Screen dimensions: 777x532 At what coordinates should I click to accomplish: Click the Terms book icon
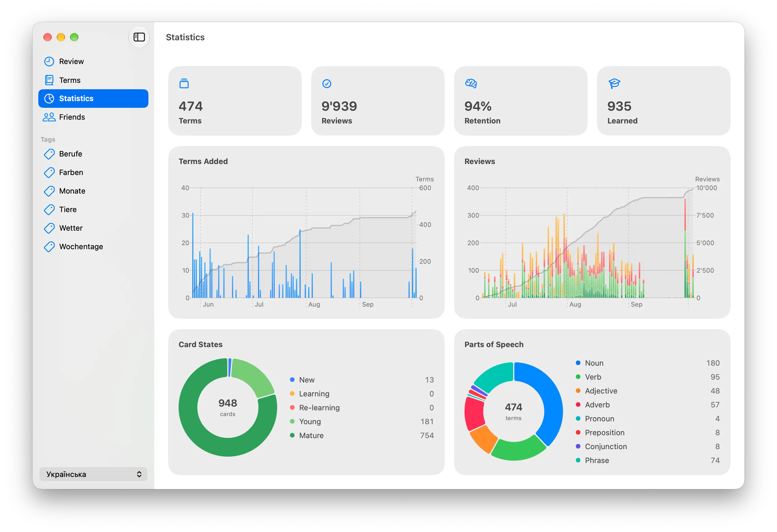click(49, 80)
